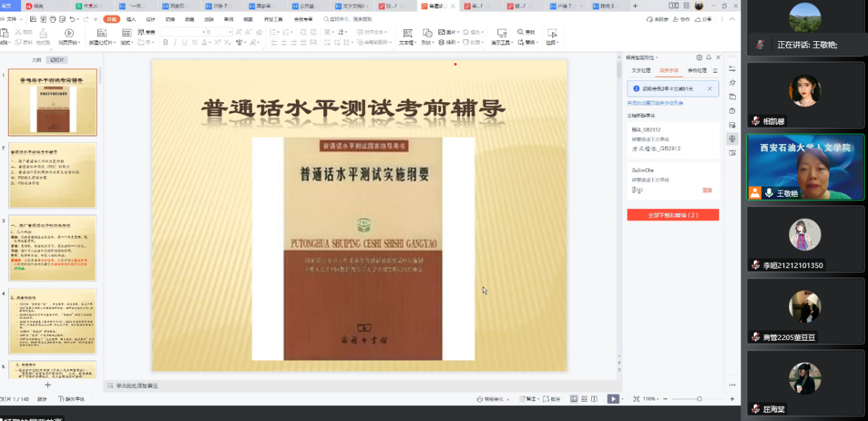Switch to slide sorter view icon
The image size is (868, 421).
click(x=583, y=398)
